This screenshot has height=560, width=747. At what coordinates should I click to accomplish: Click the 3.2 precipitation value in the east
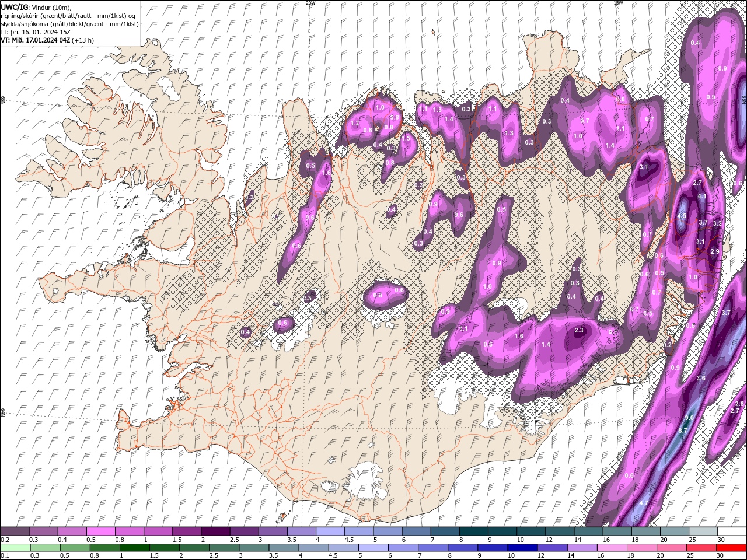click(718, 223)
